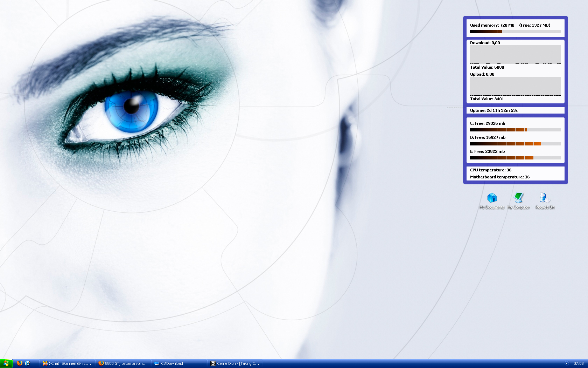Open the Windows Start menu
The image size is (588, 368).
point(6,363)
